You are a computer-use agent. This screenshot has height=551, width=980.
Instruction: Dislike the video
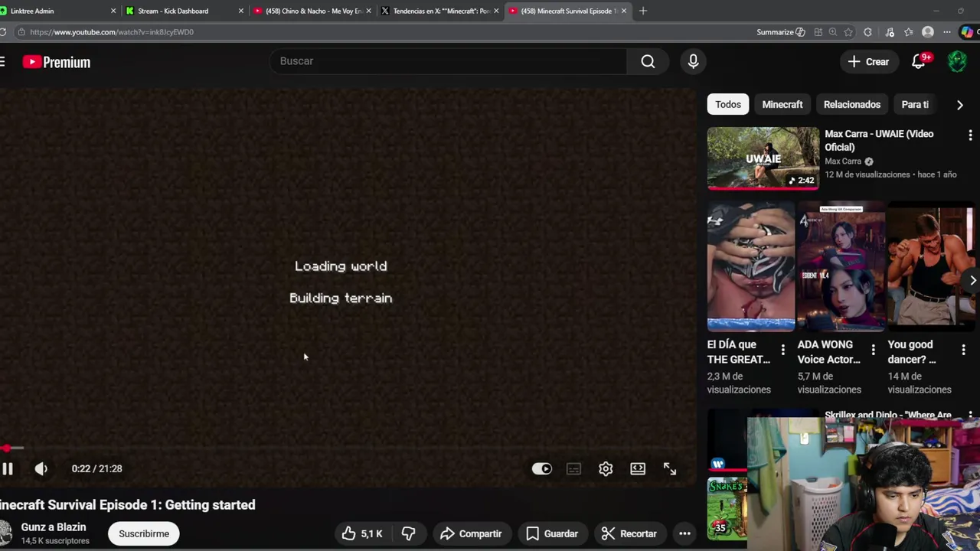409,533
